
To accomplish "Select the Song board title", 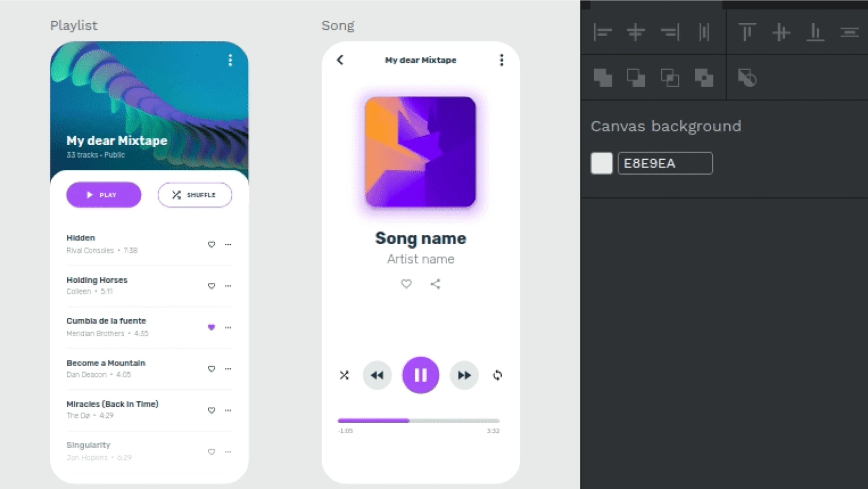I will tap(338, 25).
